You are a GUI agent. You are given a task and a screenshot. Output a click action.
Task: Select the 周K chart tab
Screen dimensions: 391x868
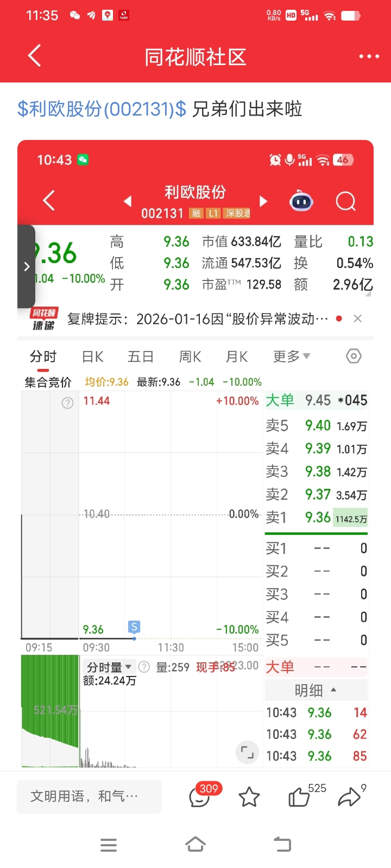pos(190,356)
